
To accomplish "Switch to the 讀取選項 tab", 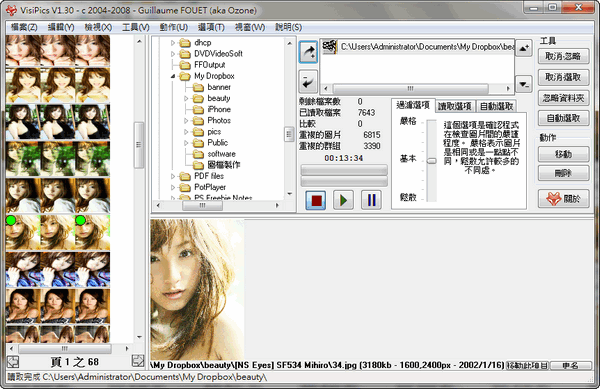I will click(455, 106).
